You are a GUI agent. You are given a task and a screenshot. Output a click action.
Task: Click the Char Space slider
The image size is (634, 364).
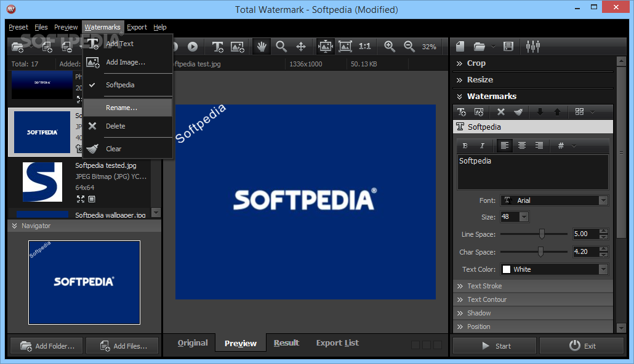[x=534, y=251]
